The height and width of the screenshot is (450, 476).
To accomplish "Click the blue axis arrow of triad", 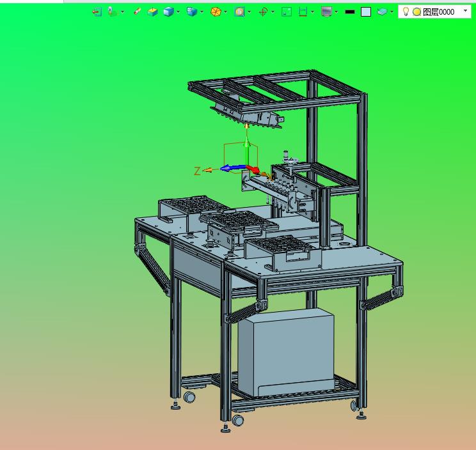I will (x=232, y=168).
